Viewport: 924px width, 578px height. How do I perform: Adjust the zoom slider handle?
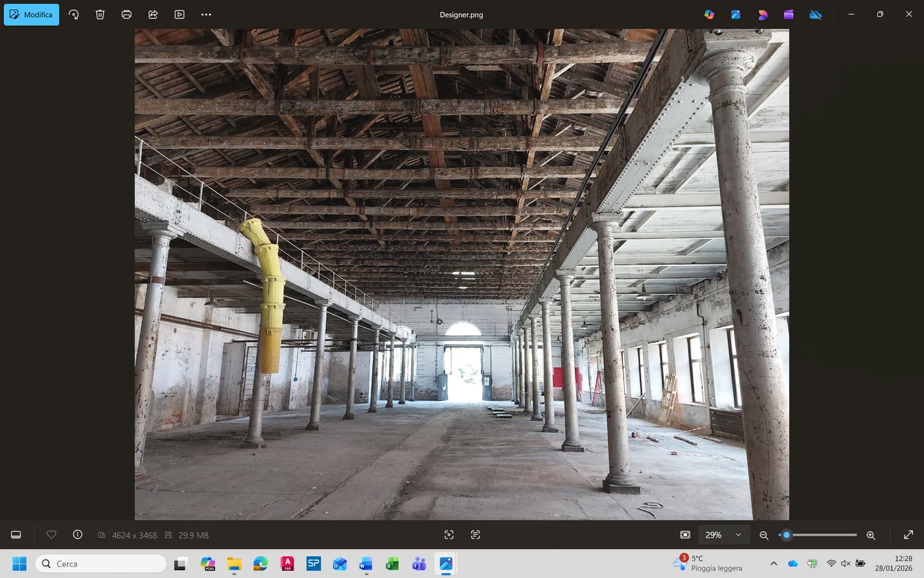786,535
